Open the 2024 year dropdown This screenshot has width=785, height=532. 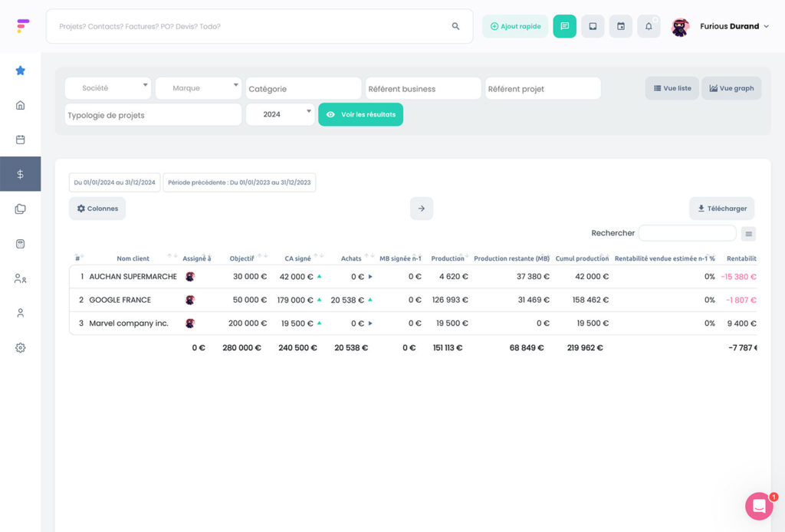[x=280, y=114]
